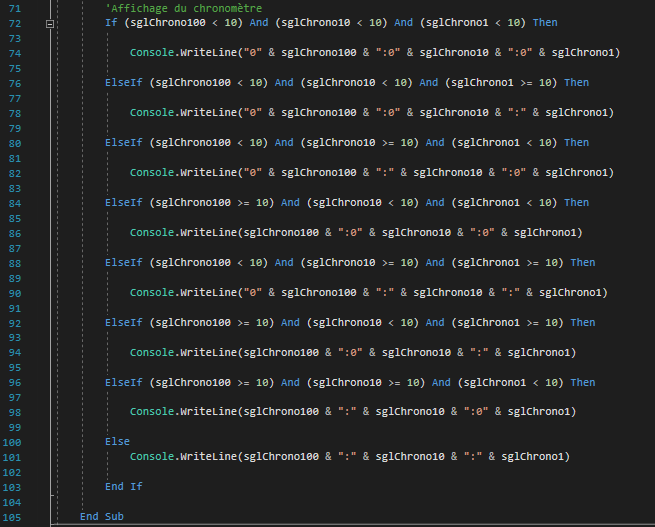
Task: Click the ElseIf keyword on line 88
Action: (x=124, y=263)
